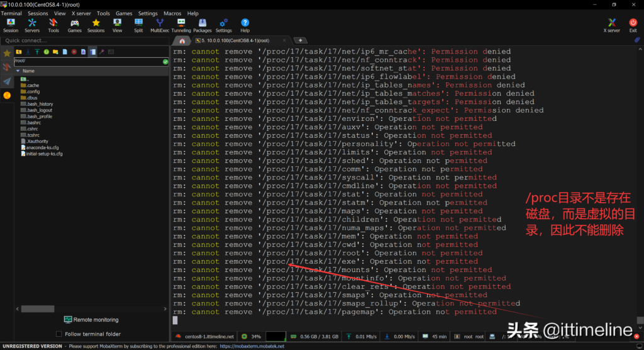
Task: Add a new terminal tab
Action: (x=300, y=41)
